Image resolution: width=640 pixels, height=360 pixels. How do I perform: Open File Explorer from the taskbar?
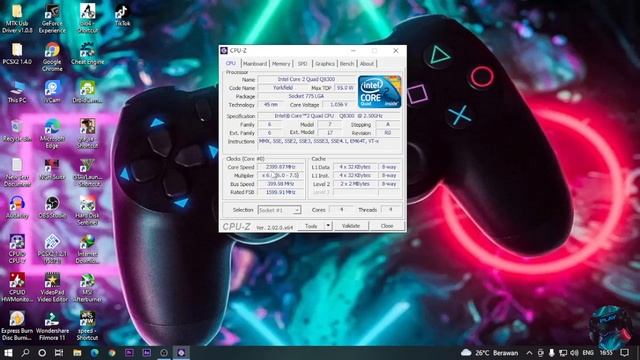[77, 353]
